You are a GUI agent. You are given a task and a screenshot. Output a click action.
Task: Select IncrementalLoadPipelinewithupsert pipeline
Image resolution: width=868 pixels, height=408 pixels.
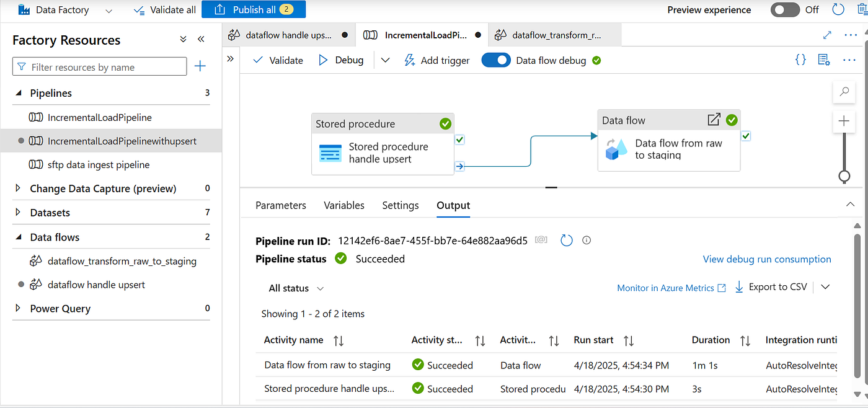(122, 141)
